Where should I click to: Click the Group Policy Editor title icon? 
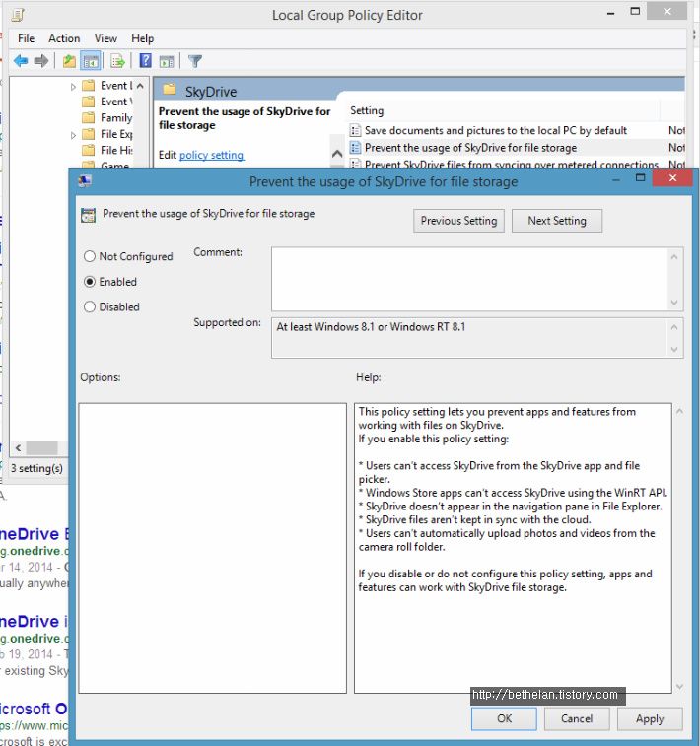pyautogui.click(x=18, y=15)
